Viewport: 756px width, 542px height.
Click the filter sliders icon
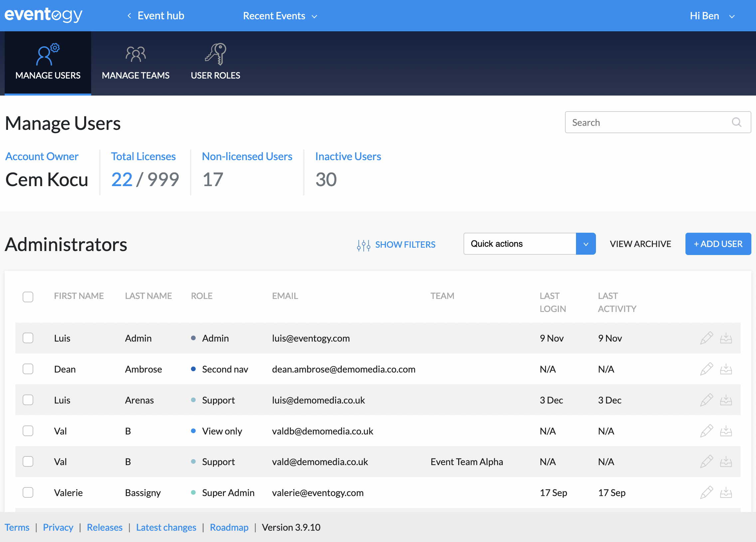tap(363, 245)
